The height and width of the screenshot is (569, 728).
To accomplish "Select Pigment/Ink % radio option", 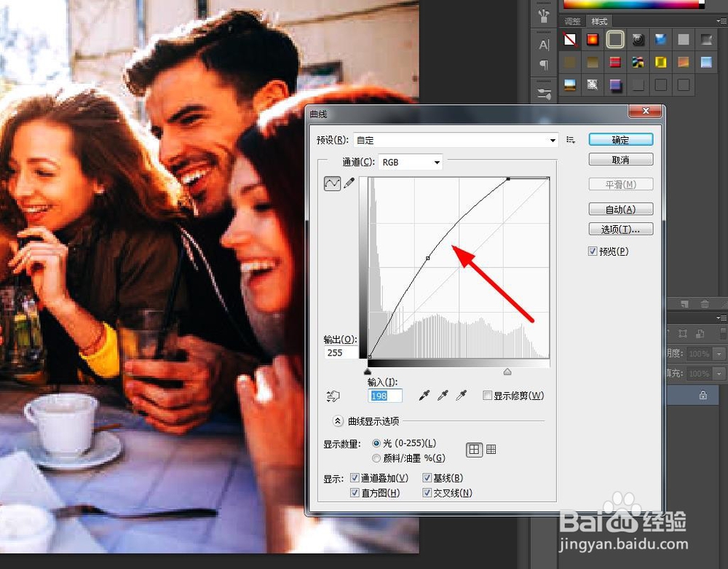I will pyautogui.click(x=376, y=458).
